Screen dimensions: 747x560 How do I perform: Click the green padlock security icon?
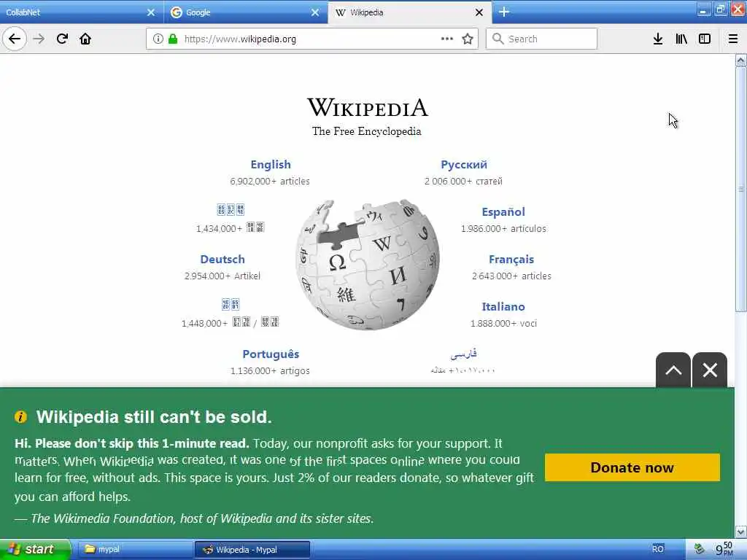point(173,39)
